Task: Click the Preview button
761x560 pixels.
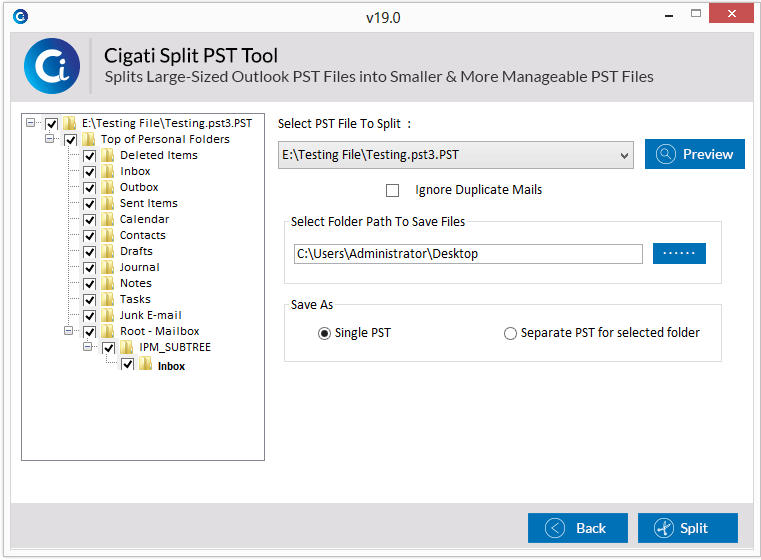Action: tap(695, 154)
